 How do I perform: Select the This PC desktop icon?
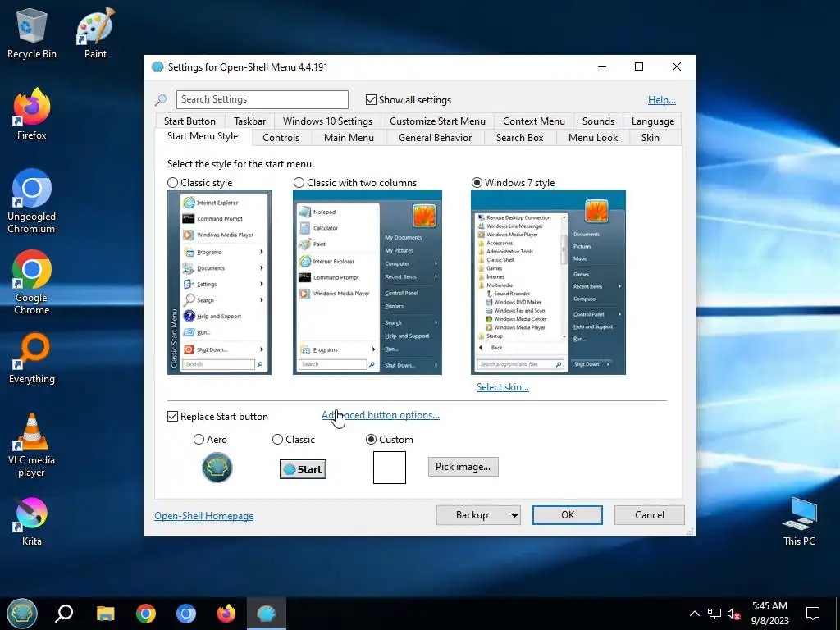point(799,521)
